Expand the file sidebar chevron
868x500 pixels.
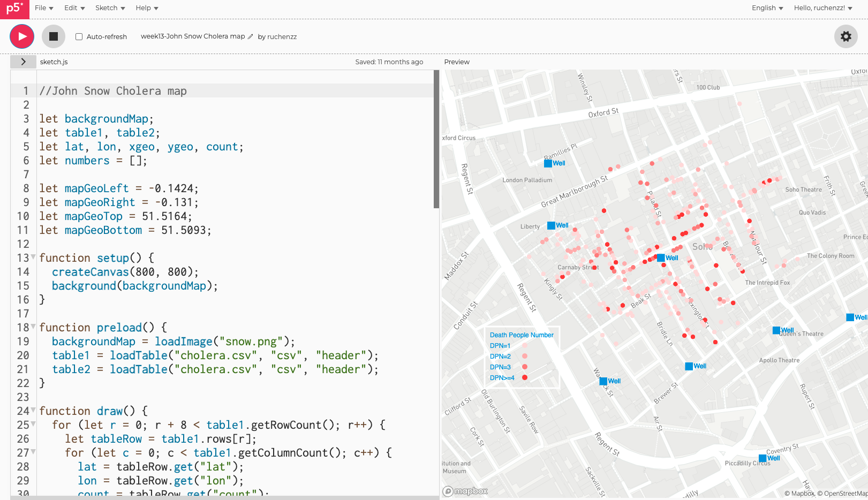[x=23, y=62]
